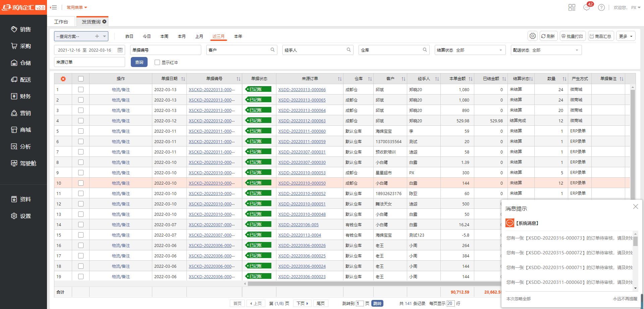Open the 更多 dropdown button

pyautogui.click(x=626, y=36)
